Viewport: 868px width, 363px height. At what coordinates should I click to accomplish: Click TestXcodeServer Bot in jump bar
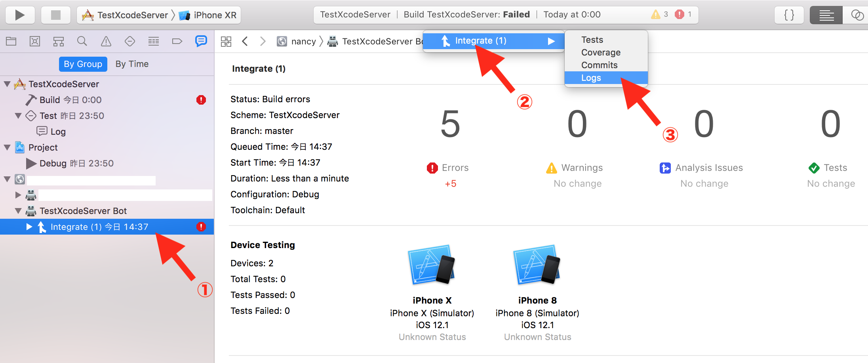pos(375,41)
